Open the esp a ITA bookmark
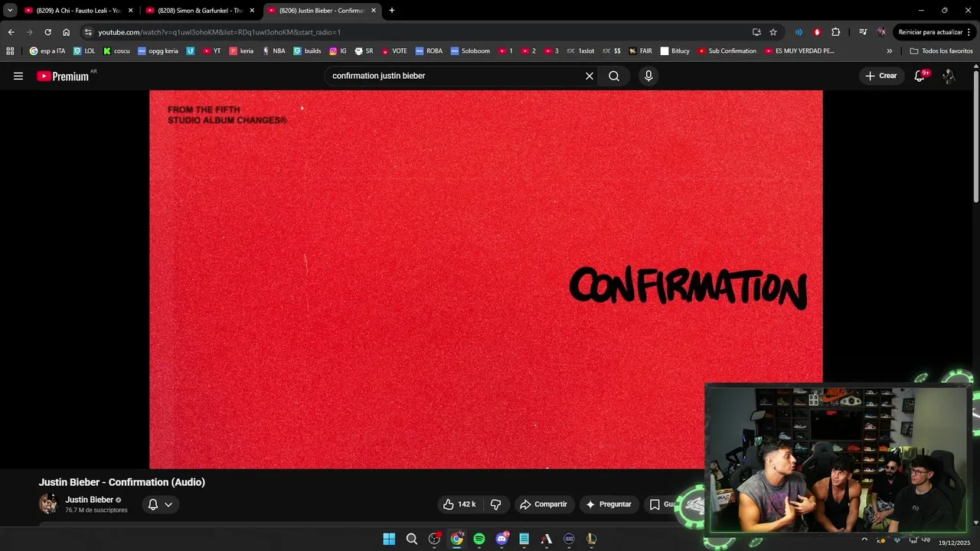Screen dimensions: 980x551 47,51
